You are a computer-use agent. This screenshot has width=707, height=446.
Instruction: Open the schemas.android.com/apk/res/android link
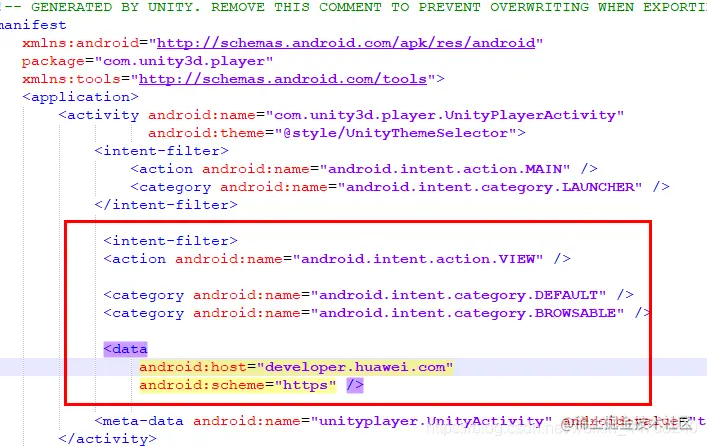(346, 43)
